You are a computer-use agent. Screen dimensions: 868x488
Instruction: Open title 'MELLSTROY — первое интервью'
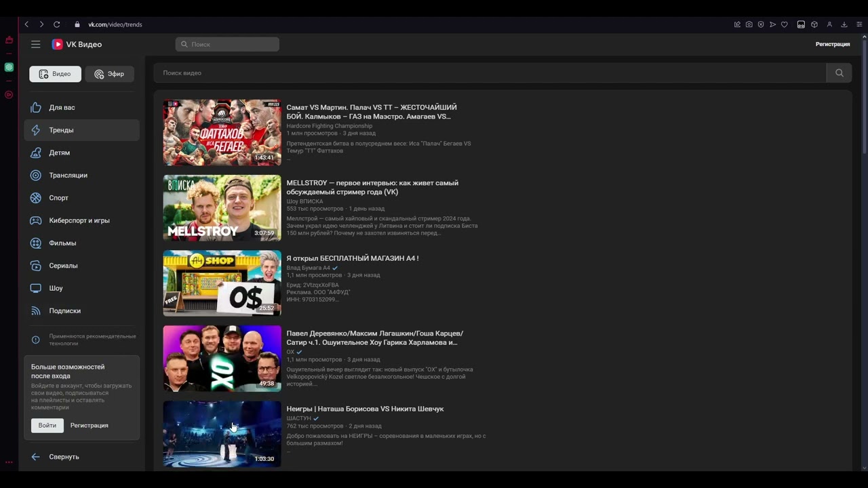(x=372, y=187)
